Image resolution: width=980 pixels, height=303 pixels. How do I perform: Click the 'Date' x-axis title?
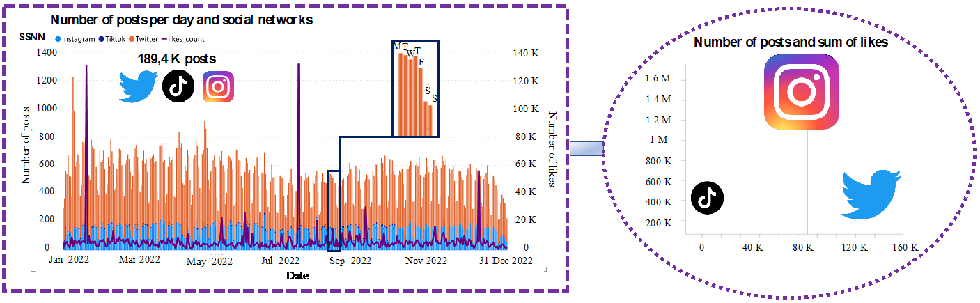pyautogui.click(x=297, y=276)
